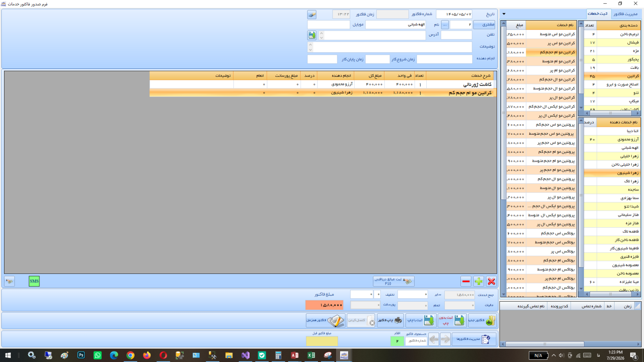Open ثبت مبالغ دریافتی F10 payment button

click(x=394, y=281)
